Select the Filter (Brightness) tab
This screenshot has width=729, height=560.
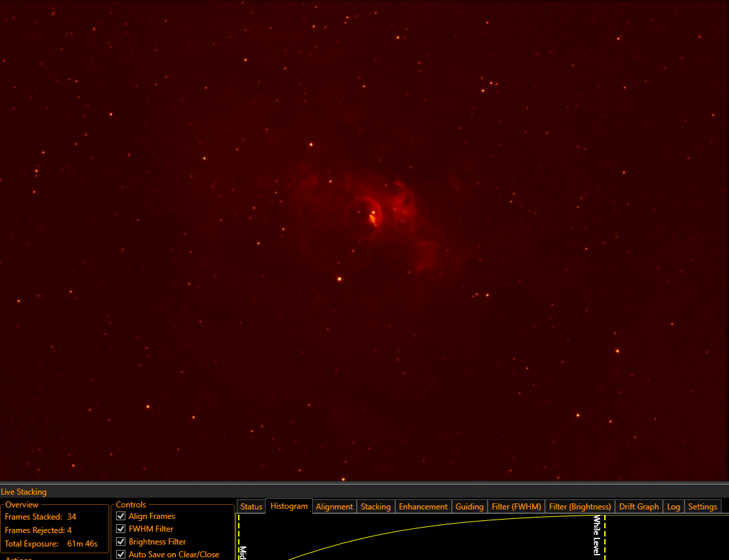579,507
